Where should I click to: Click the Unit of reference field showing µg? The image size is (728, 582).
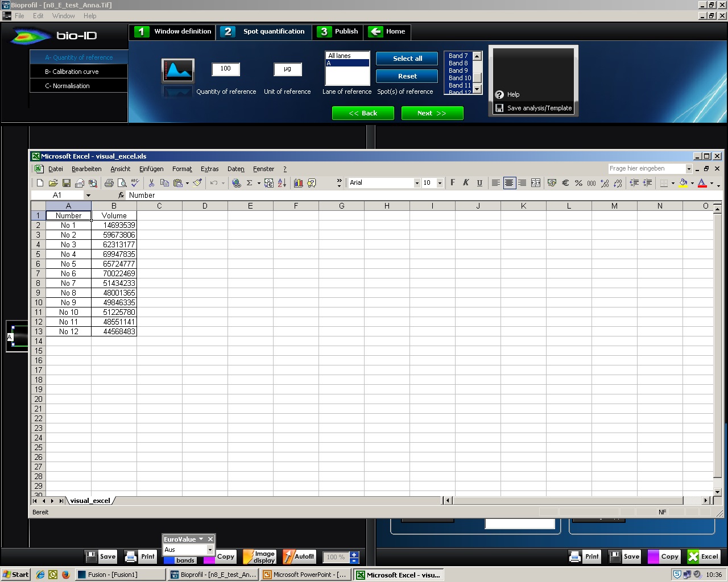pyautogui.click(x=288, y=69)
